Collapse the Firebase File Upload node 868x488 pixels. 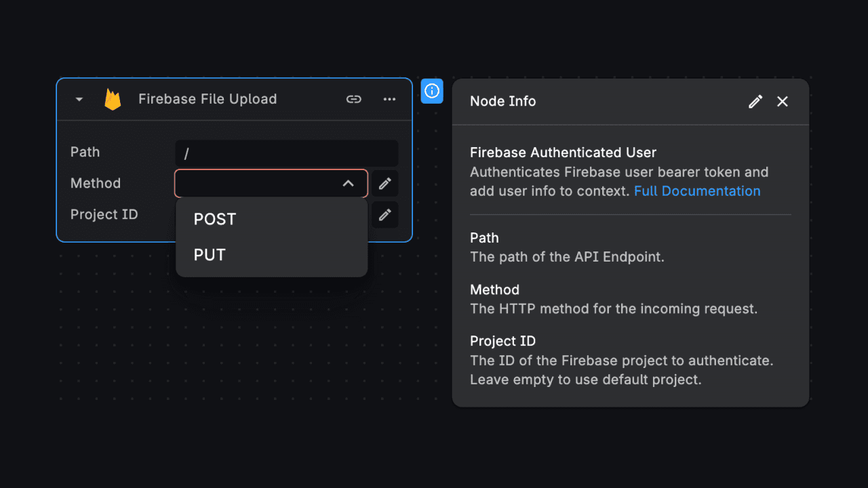coord(78,99)
